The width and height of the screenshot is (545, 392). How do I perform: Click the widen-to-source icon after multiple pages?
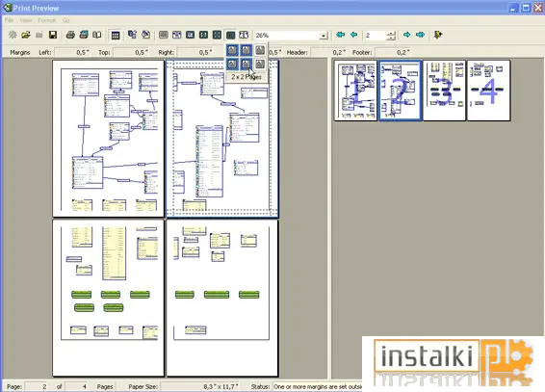click(244, 35)
